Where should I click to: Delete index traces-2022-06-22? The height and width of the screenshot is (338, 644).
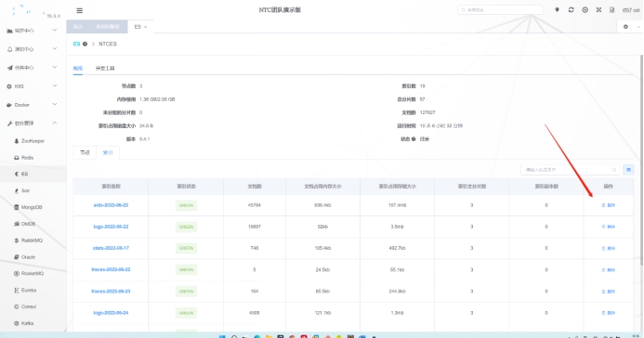pos(609,270)
